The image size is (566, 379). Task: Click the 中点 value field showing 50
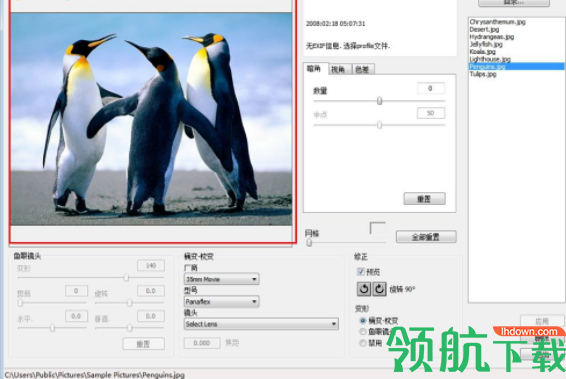click(x=431, y=113)
